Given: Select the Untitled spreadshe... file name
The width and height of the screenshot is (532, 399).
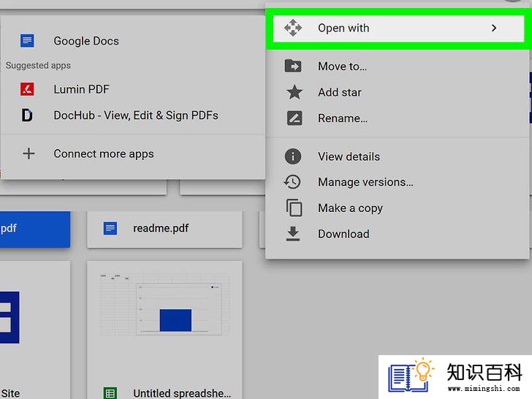Looking at the screenshot, I should (182, 393).
